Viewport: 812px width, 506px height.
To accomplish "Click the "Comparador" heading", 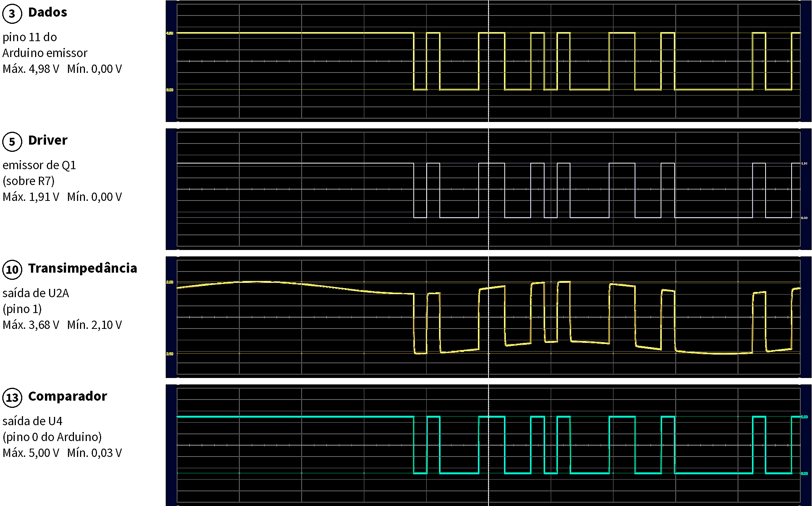I will (68, 396).
